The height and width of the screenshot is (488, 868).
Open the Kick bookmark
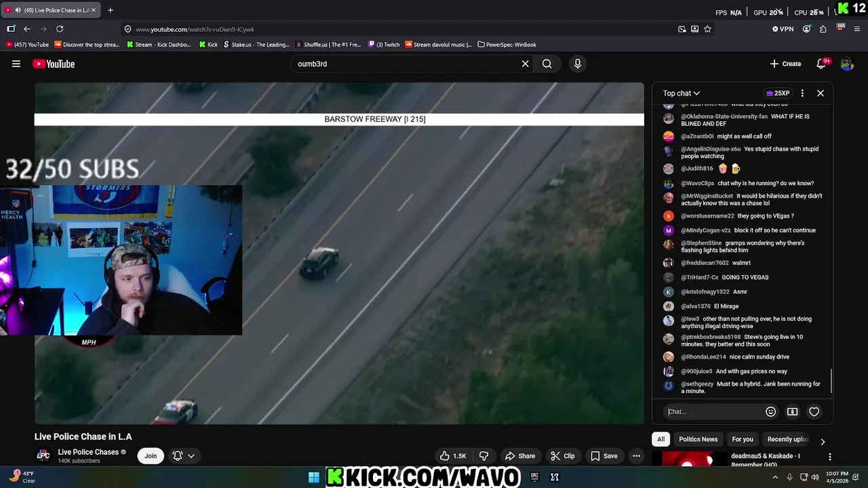(208, 45)
